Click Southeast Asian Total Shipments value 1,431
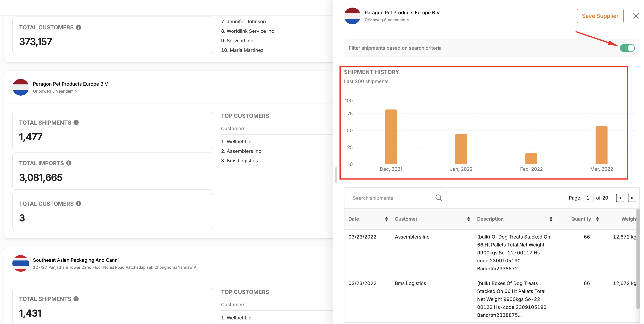Image resolution: width=644 pixels, height=324 pixels. [x=30, y=313]
